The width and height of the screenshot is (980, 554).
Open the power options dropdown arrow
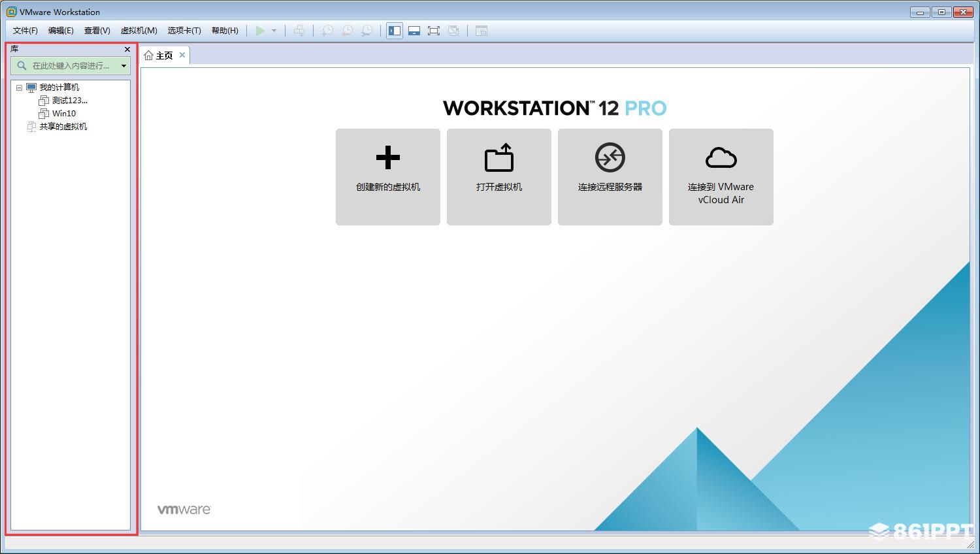click(x=274, y=31)
